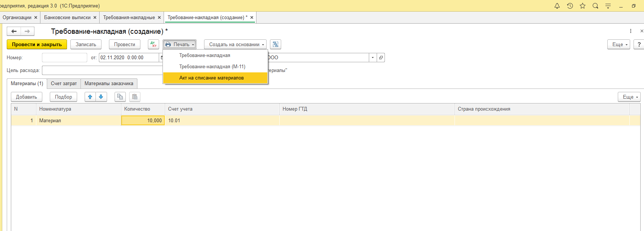Open the history clock icon
The image size is (644, 231).
tap(570, 6)
